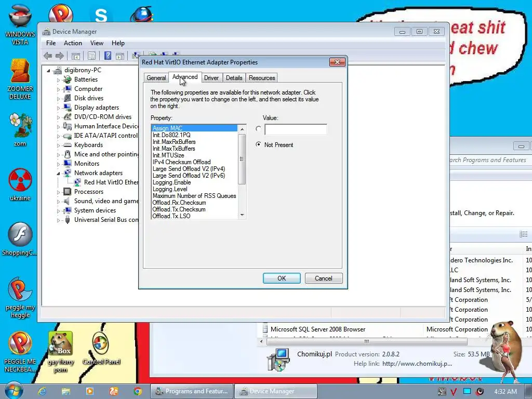The image size is (532, 399).
Task: Click the Cancel button
Action: click(324, 278)
